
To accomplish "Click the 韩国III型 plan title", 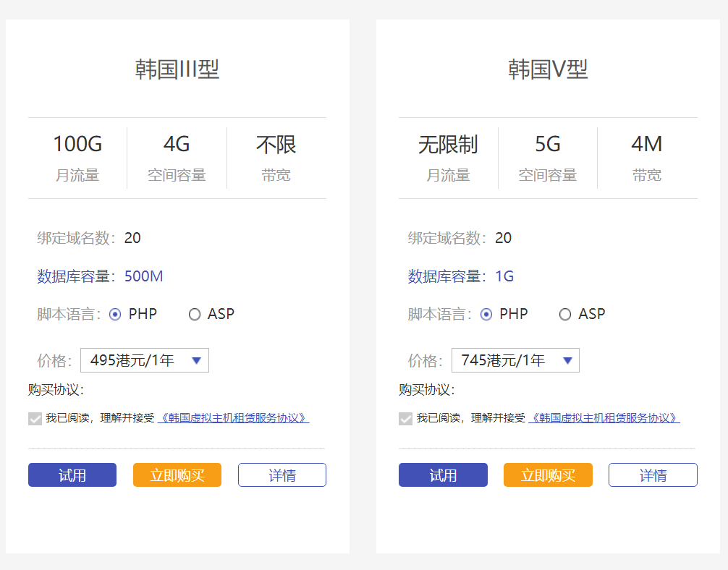I will (177, 69).
